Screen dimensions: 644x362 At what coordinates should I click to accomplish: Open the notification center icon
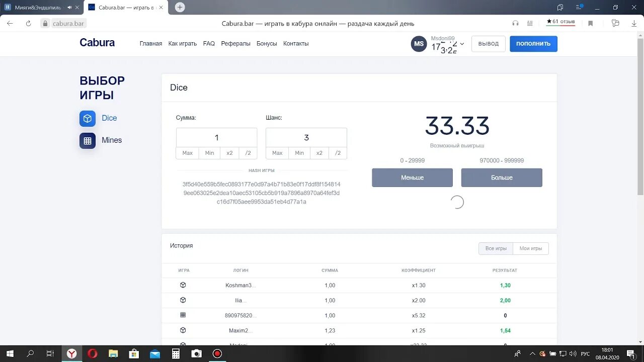pos(631,353)
